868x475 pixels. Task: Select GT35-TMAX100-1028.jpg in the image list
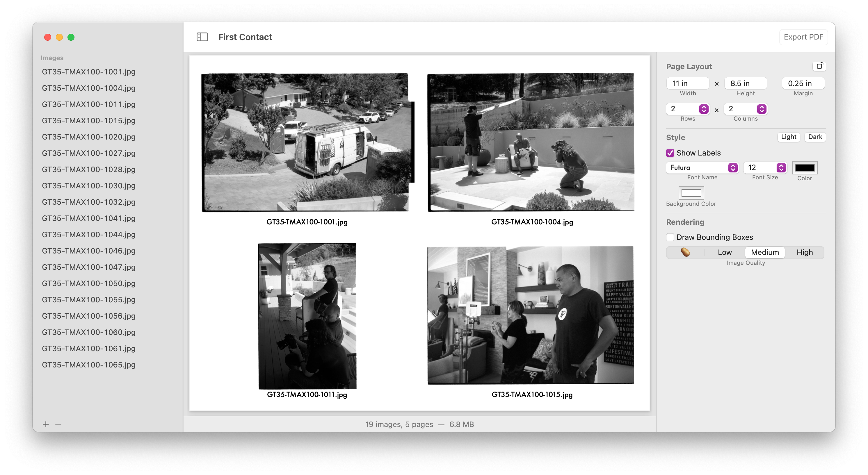89,169
